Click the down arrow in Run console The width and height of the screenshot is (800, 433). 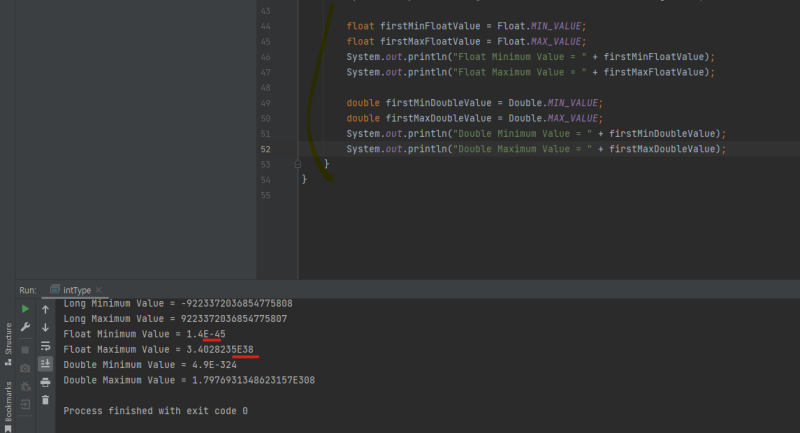coord(45,327)
